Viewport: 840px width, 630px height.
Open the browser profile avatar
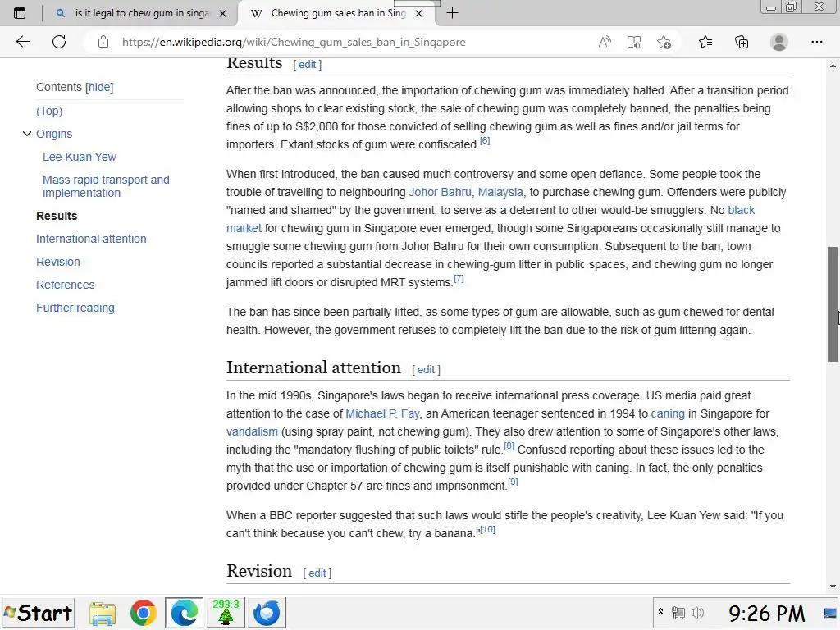coord(779,42)
